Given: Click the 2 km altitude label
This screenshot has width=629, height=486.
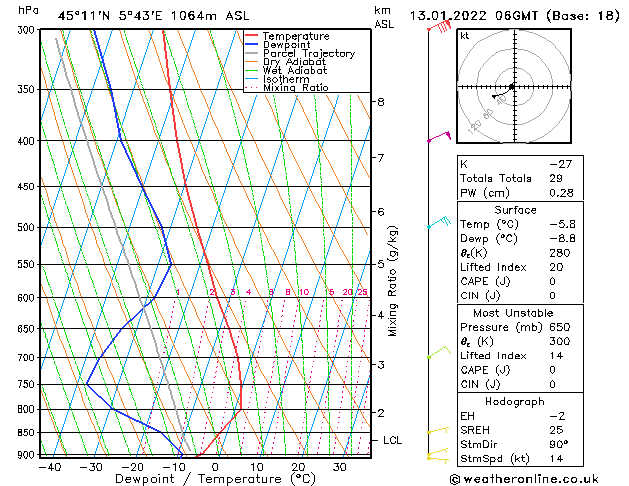Looking at the screenshot, I should (x=381, y=413).
